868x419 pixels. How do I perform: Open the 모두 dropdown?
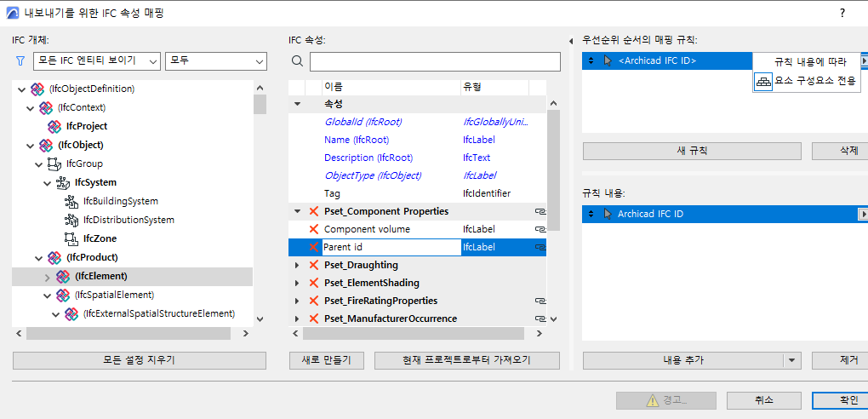point(216,61)
